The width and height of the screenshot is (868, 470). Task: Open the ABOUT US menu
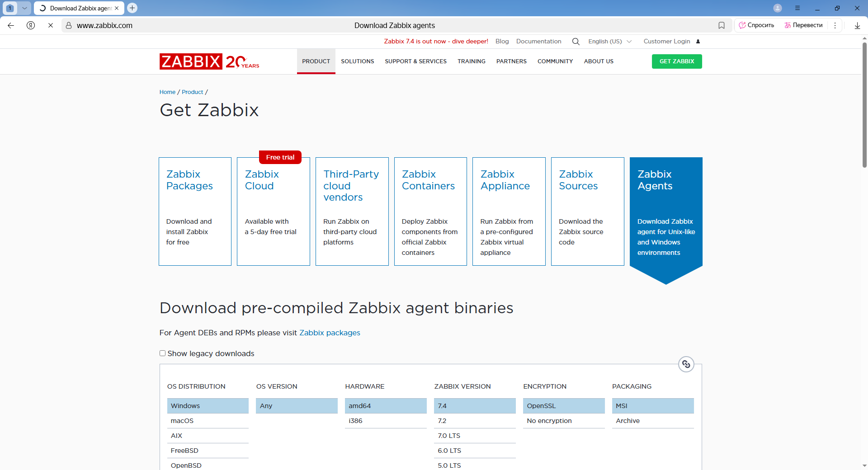pos(599,61)
